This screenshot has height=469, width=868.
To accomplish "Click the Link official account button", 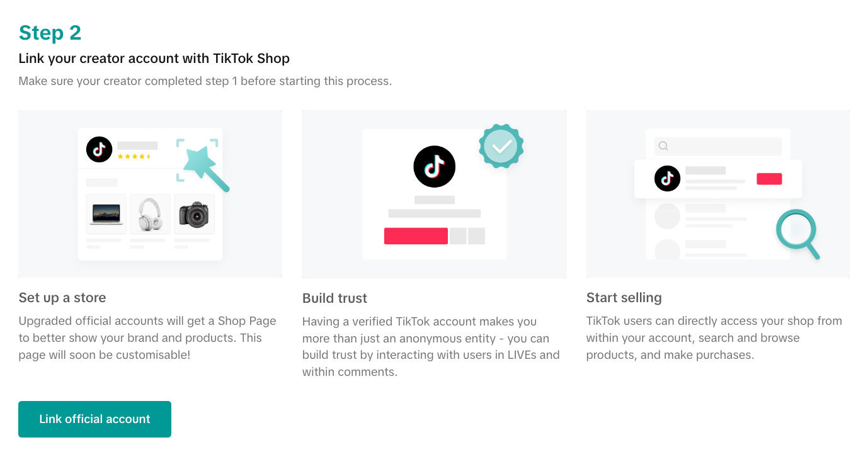I will coord(94,419).
